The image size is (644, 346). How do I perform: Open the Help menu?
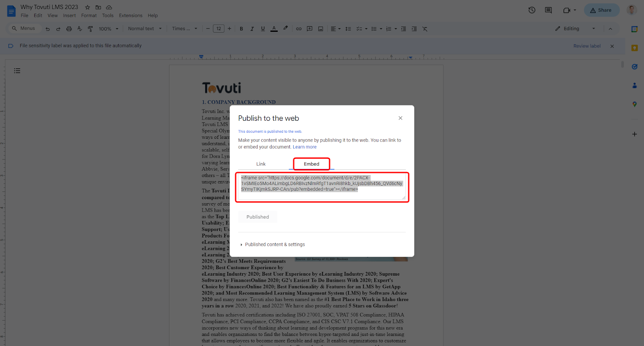click(x=153, y=16)
